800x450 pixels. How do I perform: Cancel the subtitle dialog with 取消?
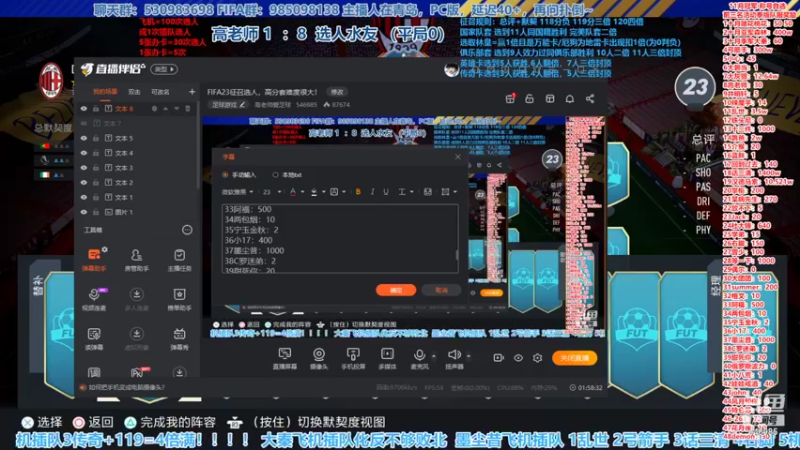coord(441,290)
